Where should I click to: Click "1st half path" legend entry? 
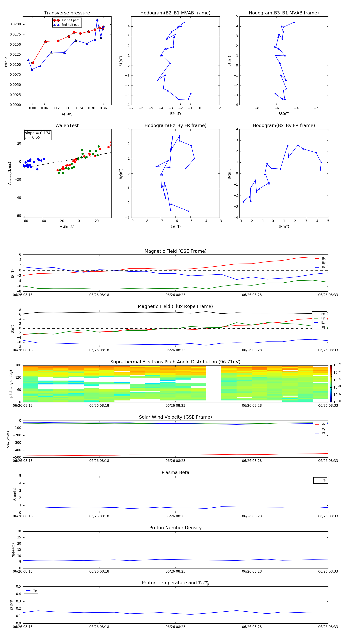(x=67, y=20)
